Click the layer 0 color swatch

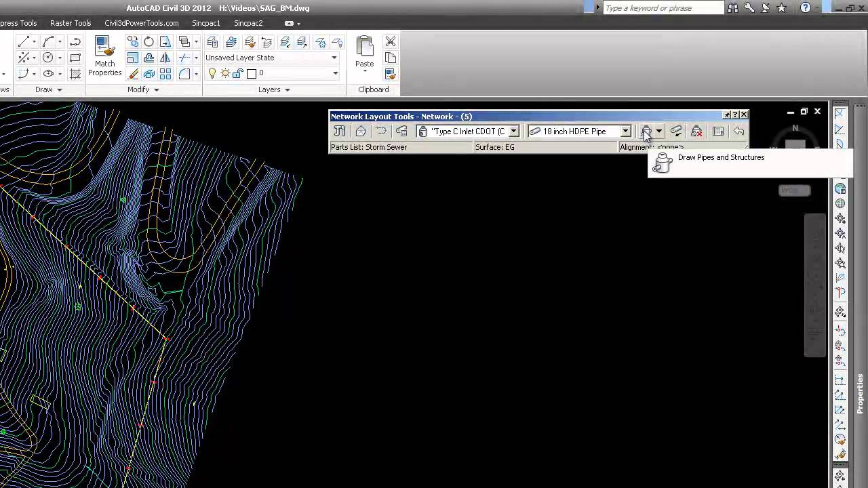(251, 73)
